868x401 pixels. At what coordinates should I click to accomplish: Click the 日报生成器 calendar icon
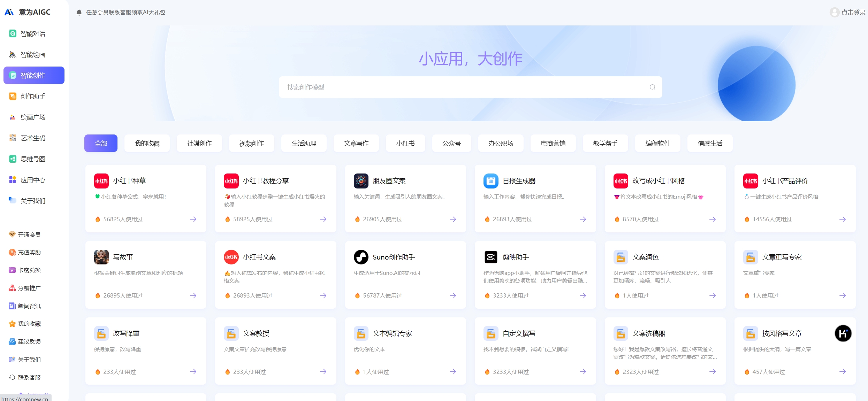coord(490,181)
